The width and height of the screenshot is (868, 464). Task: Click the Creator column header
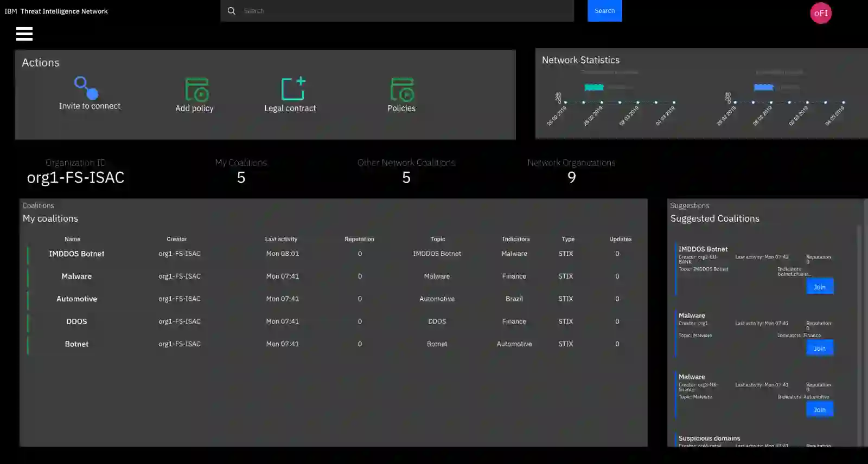point(177,239)
